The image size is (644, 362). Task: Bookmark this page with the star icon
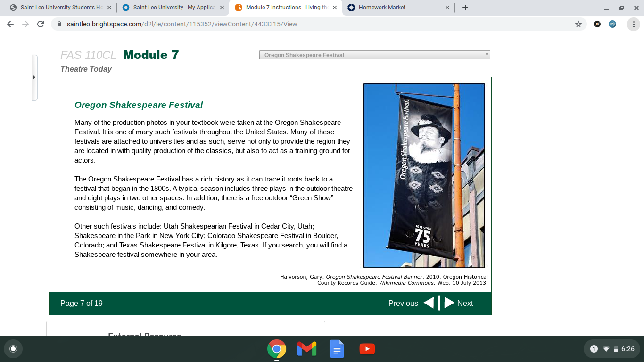[x=578, y=24]
